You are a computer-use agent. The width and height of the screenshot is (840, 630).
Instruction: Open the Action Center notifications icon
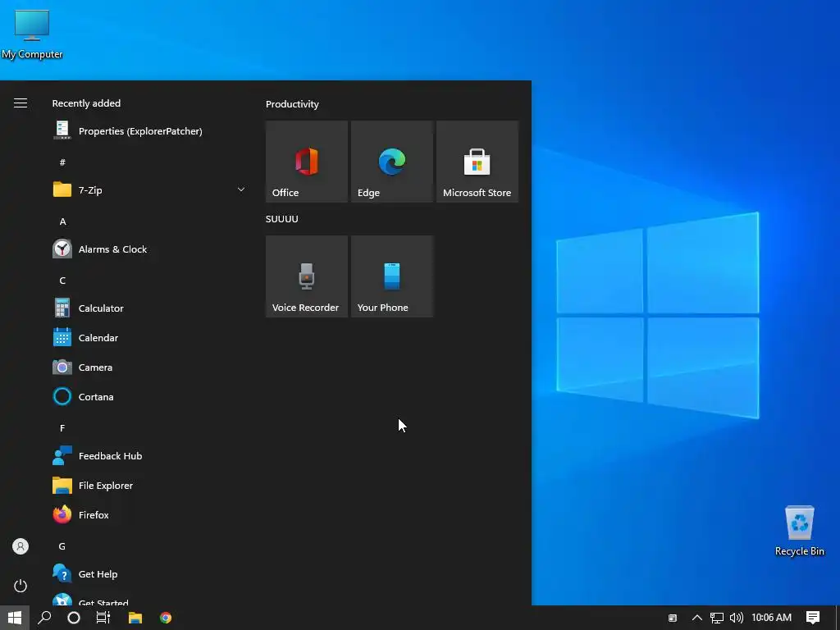pos(813,618)
